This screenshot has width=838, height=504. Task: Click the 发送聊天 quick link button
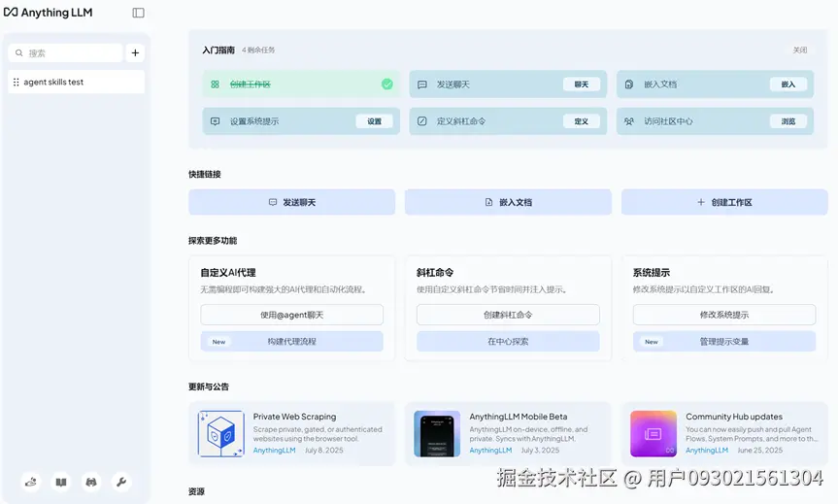click(292, 202)
